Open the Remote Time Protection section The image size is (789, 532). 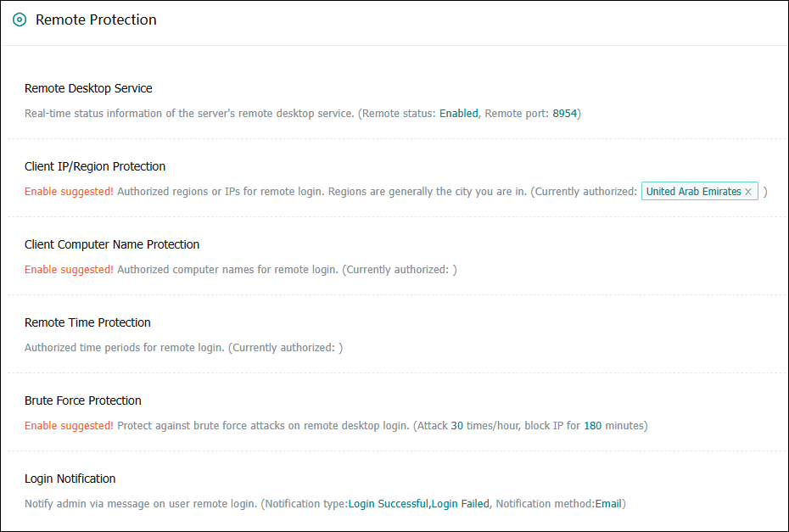coord(87,322)
